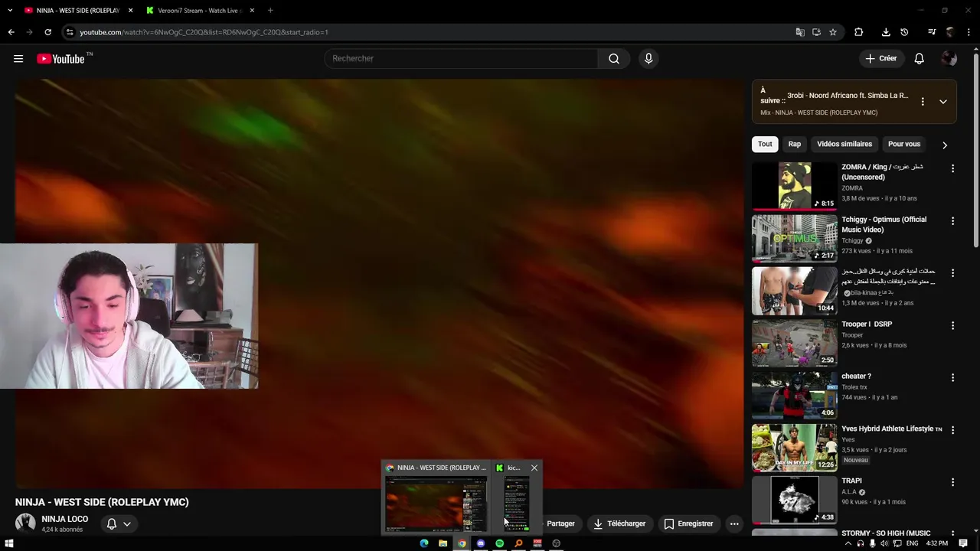Open Chrome extensions puzzle icon
The image size is (980, 551).
coord(858,32)
